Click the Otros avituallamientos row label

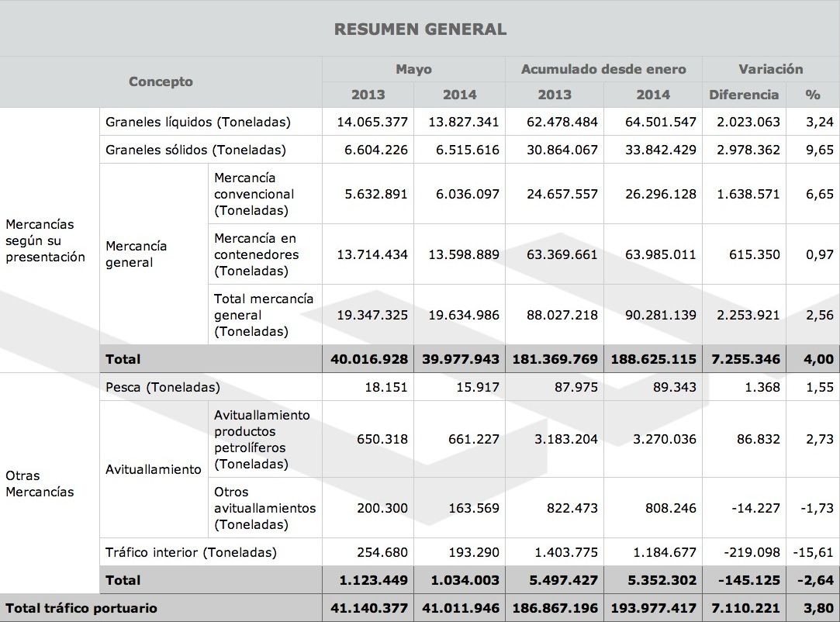coord(264,508)
